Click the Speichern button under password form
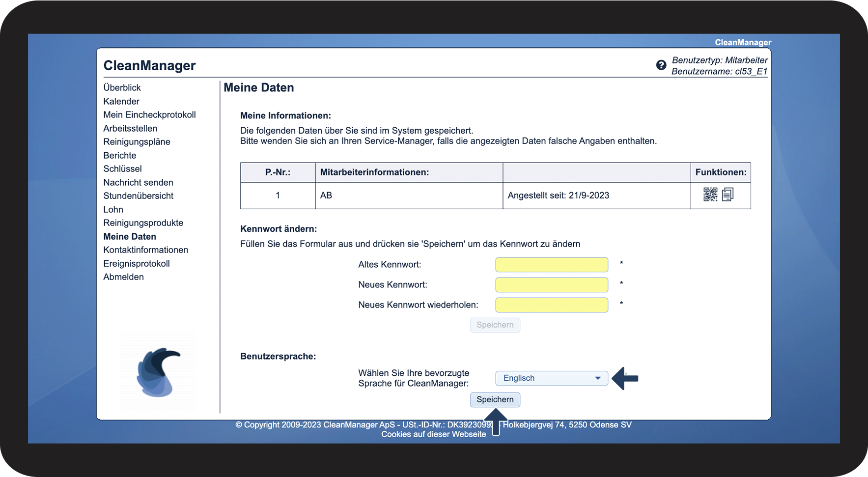 495,325
